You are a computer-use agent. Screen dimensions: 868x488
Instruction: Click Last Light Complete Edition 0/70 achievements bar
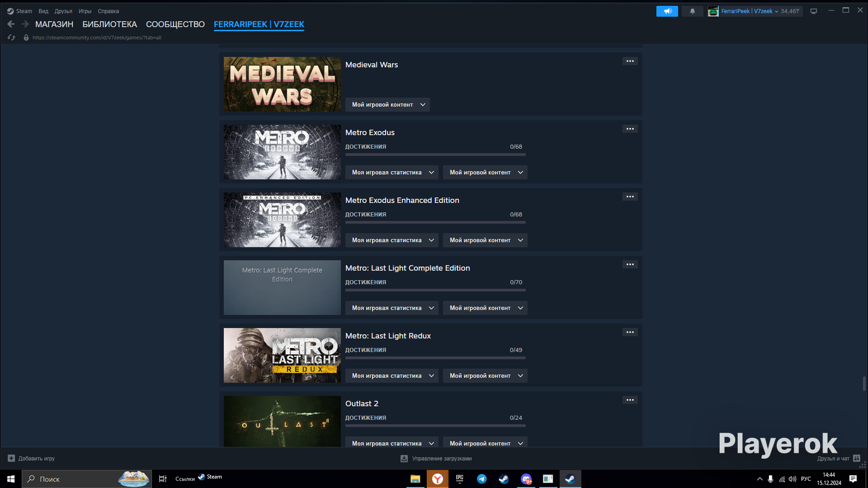pyautogui.click(x=435, y=290)
